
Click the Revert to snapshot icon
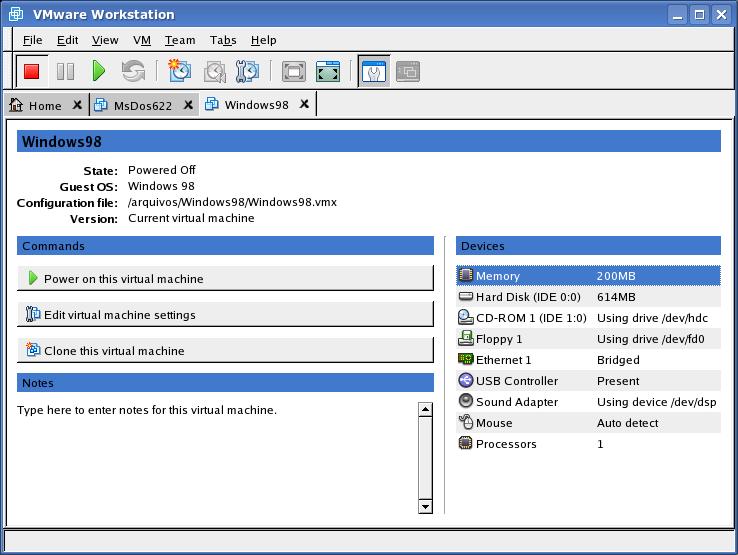(x=215, y=72)
